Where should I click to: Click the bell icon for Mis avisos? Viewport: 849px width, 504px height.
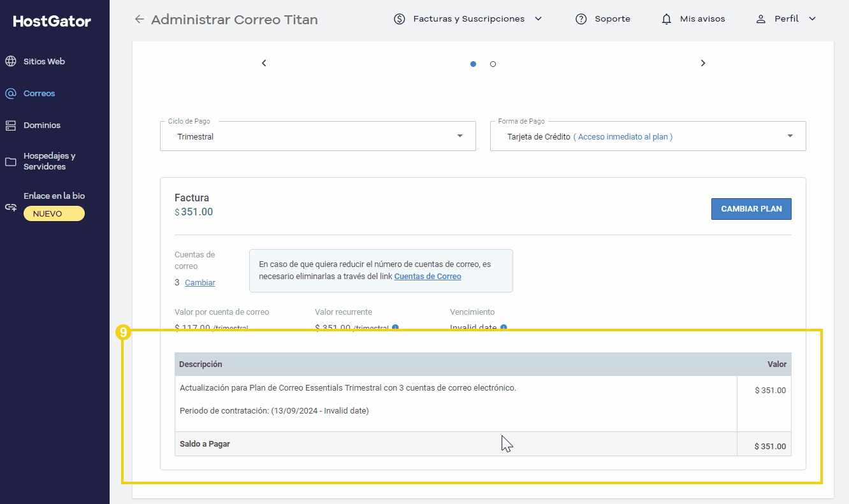click(x=667, y=19)
